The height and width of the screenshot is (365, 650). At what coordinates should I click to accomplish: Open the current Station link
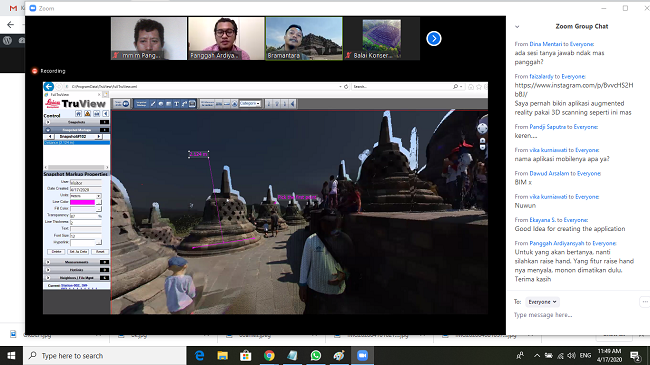[x=74, y=285]
